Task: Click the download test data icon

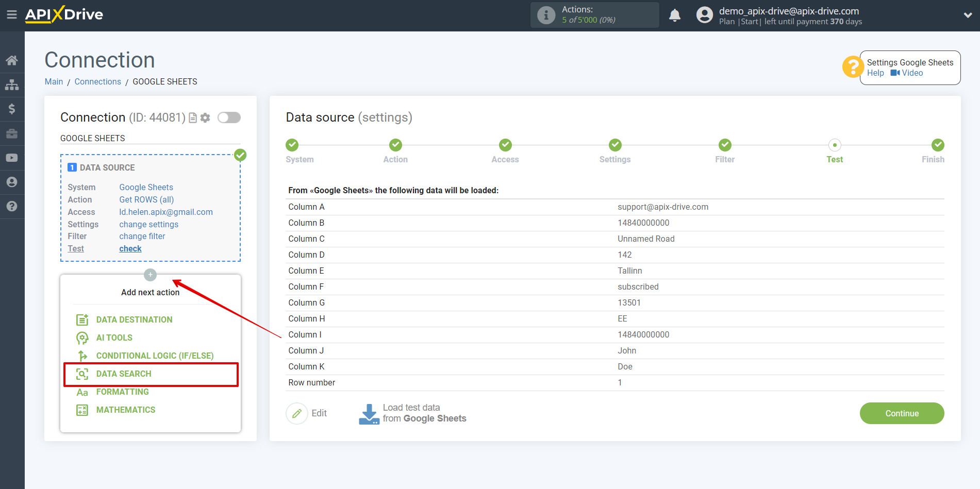Action: pyautogui.click(x=369, y=414)
